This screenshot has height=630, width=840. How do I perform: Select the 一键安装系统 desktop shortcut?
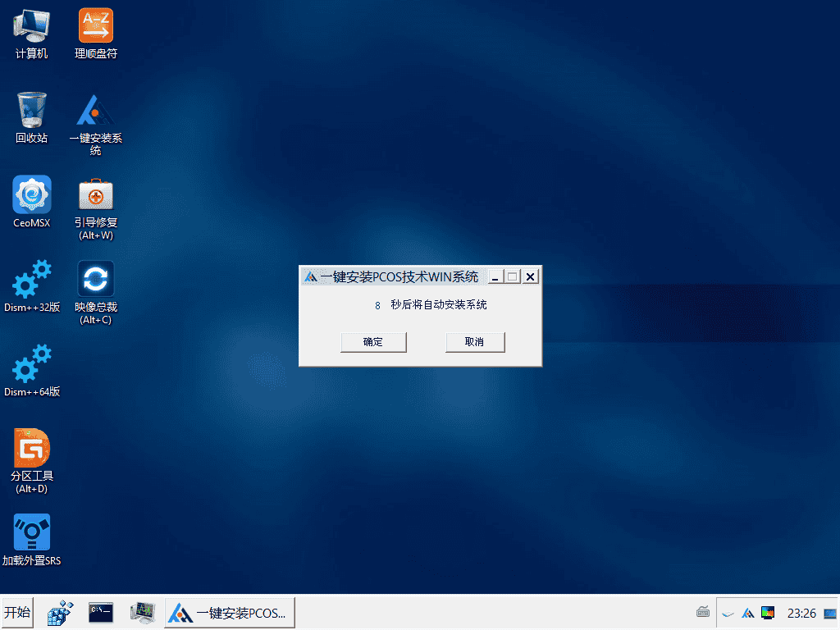coord(96,125)
